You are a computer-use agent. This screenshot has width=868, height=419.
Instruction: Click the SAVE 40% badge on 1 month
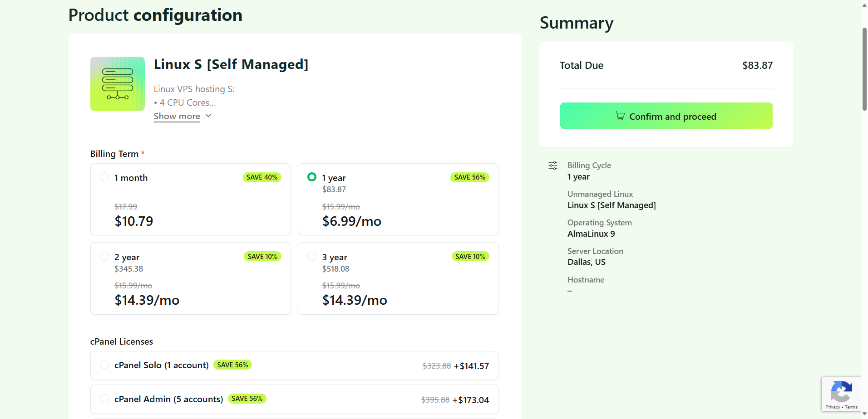[x=262, y=177]
